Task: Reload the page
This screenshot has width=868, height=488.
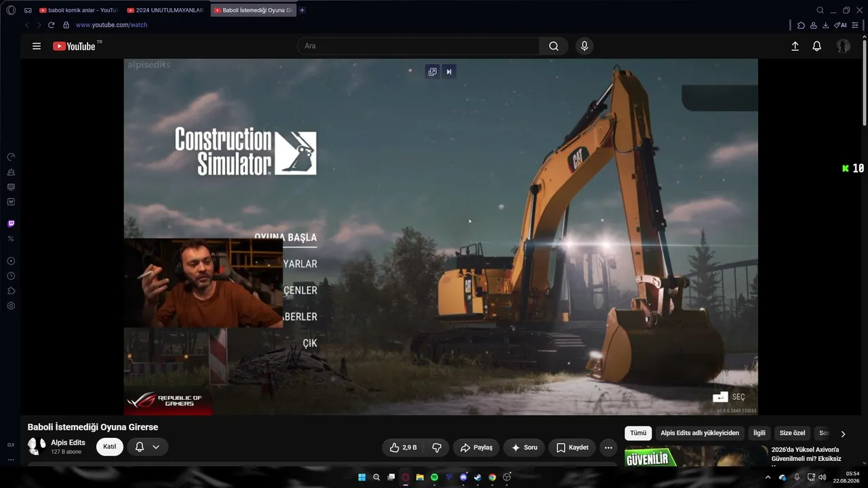Action: [x=51, y=25]
